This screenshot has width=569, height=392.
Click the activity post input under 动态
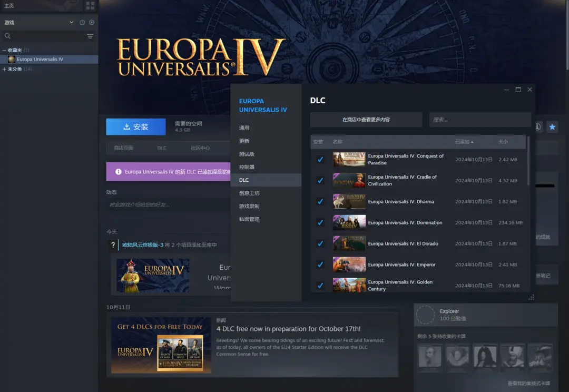[x=168, y=205]
